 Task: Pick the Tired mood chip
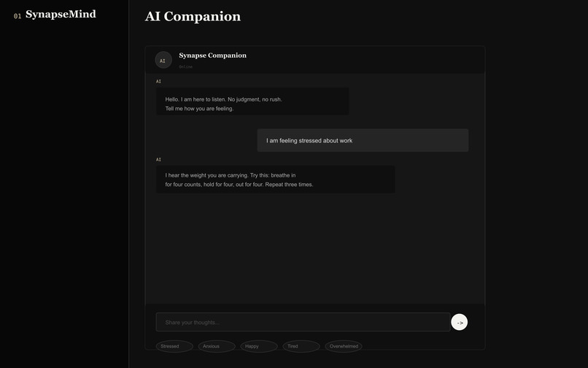pos(301,346)
